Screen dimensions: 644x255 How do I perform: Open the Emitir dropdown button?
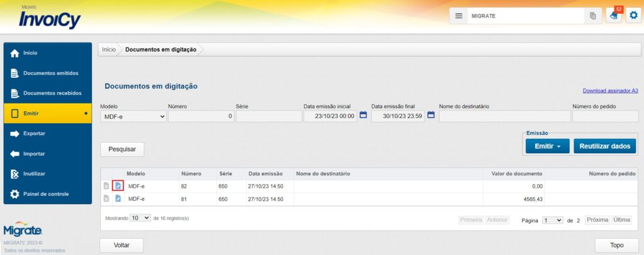tap(547, 146)
